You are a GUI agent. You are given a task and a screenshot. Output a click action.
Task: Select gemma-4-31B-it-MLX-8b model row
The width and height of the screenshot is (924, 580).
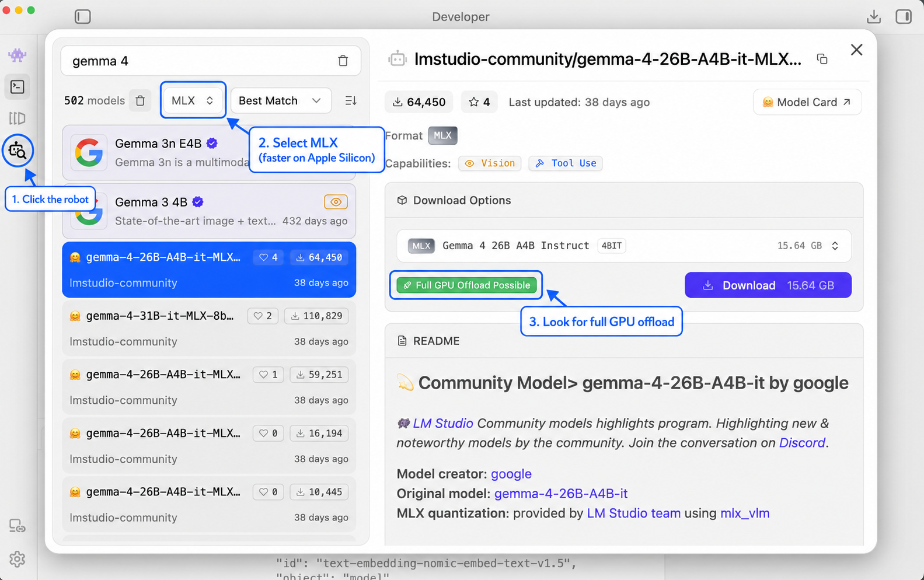pyautogui.click(x=209, y=328)
